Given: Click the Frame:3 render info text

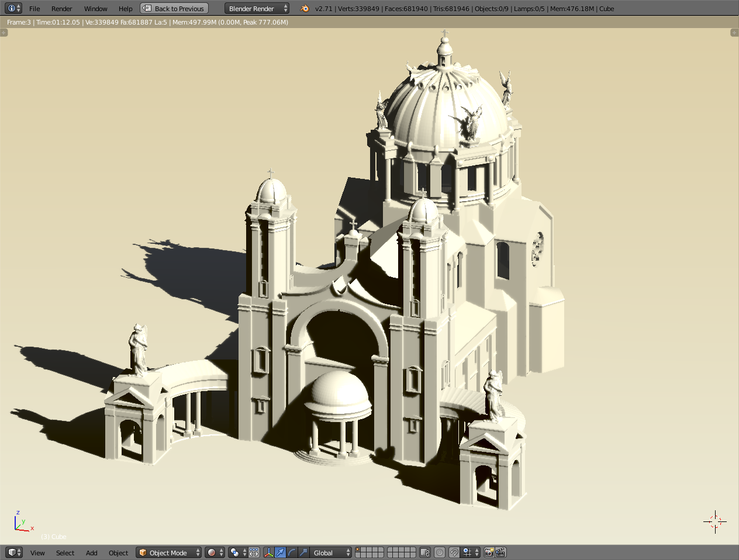Looking at the screenshot, I should 19,22.
